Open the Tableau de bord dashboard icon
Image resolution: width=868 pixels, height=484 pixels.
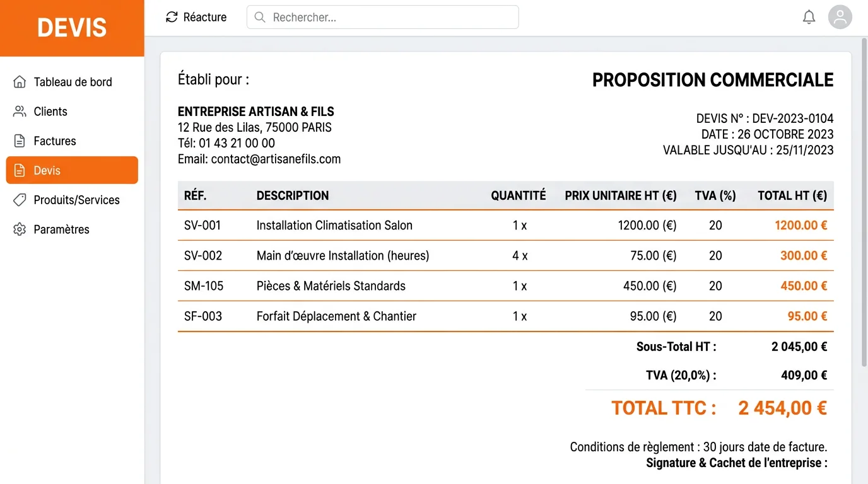20,81
